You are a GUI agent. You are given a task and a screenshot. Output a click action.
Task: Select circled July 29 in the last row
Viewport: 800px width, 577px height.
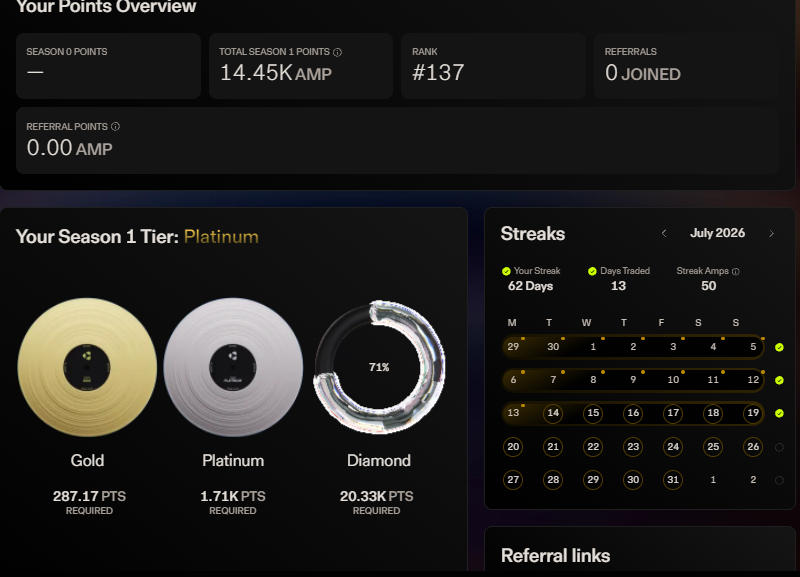click(593, 480)
